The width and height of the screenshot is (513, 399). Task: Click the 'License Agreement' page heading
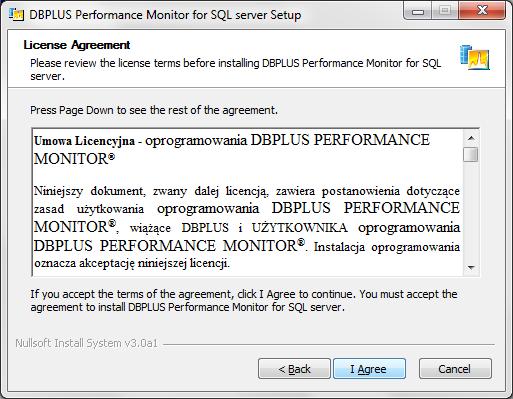click(77, 45)
